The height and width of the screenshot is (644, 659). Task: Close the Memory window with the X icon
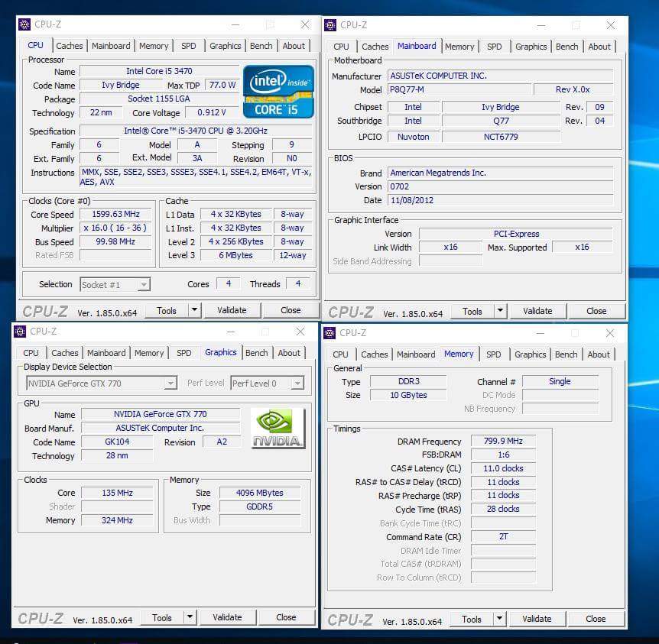pyautogui.click(x=610, y=333)
